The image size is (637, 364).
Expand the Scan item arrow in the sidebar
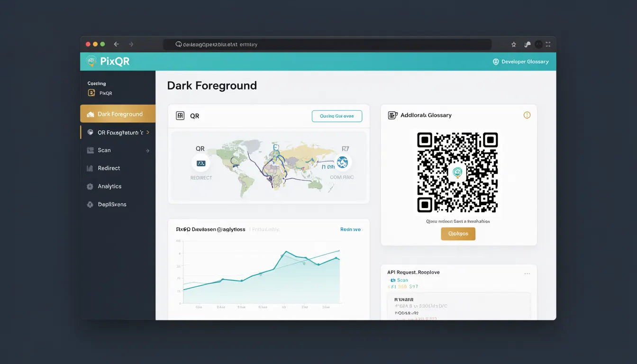pyautogui.click(x=147, y=151)
